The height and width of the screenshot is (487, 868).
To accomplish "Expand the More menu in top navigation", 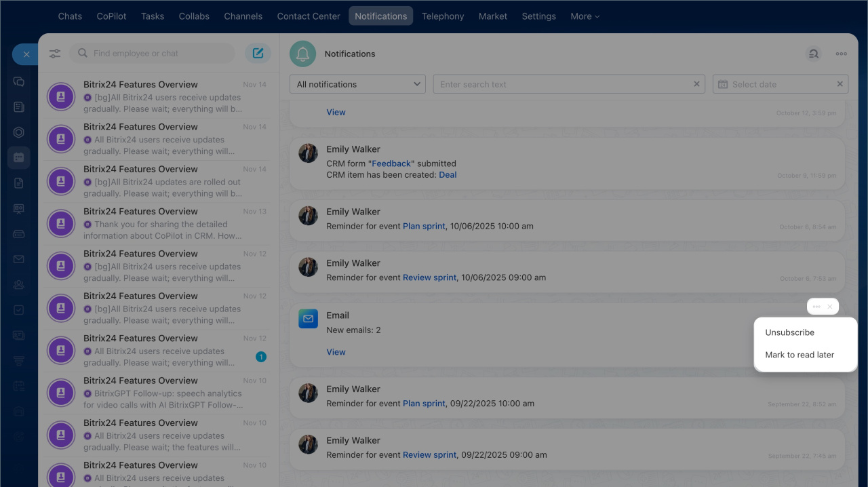I will 585,16.
